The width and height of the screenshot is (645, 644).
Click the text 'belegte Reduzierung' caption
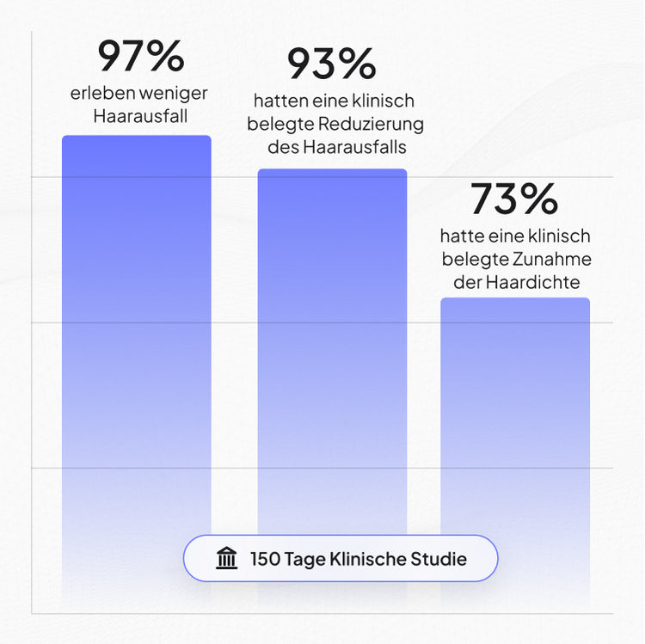335,124
